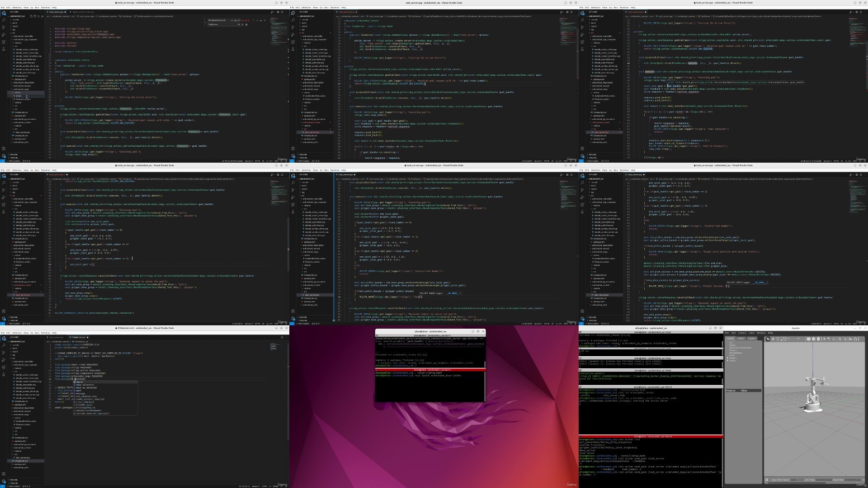Add a point light in Gazebo toolbar
The height and width of the screenshot is (488, 868).
click(824, 339)
